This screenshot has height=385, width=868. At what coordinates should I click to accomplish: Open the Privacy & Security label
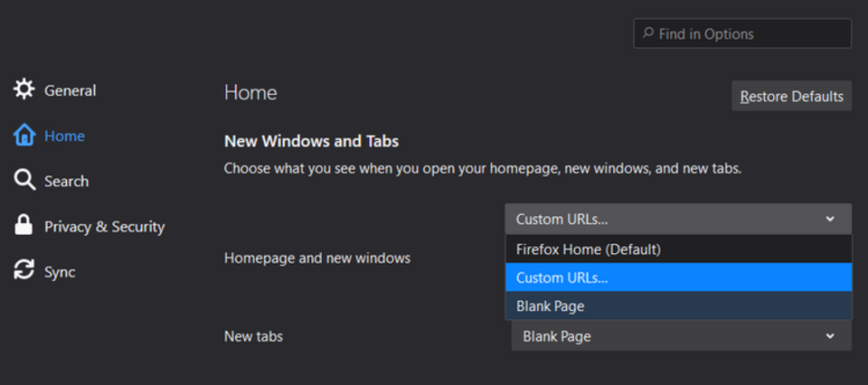click(x=105, y=226)
